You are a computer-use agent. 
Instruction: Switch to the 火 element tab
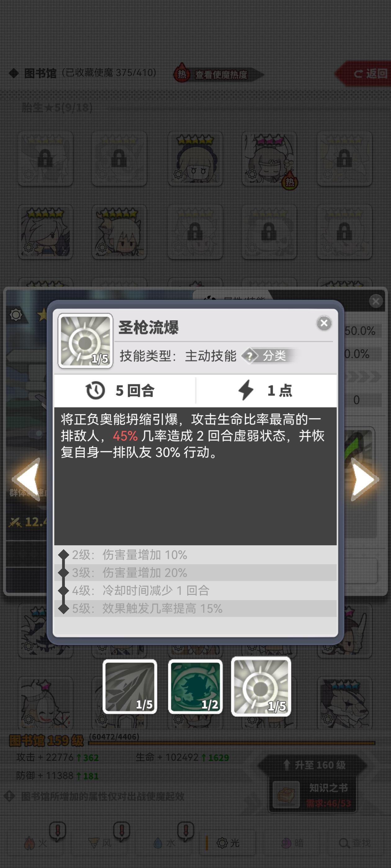[x=35, y=843]
